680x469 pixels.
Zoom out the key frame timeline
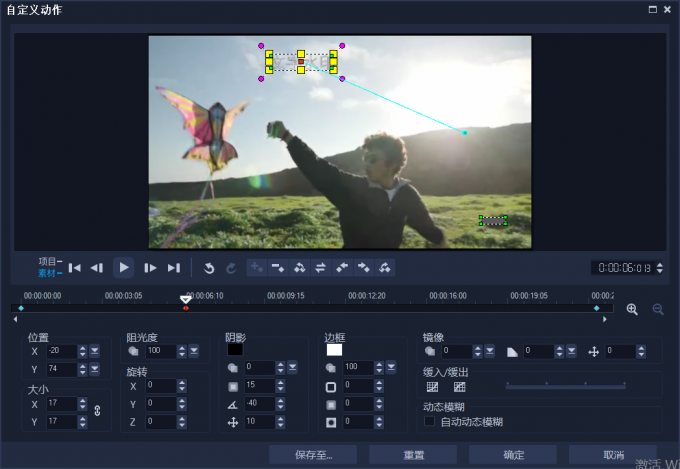point(658,309)
